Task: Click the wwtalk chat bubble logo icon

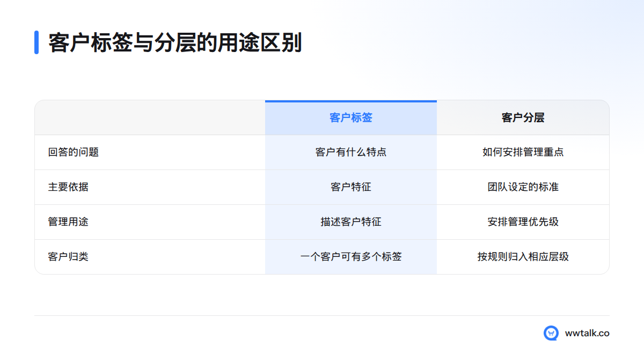Action: 551,333
